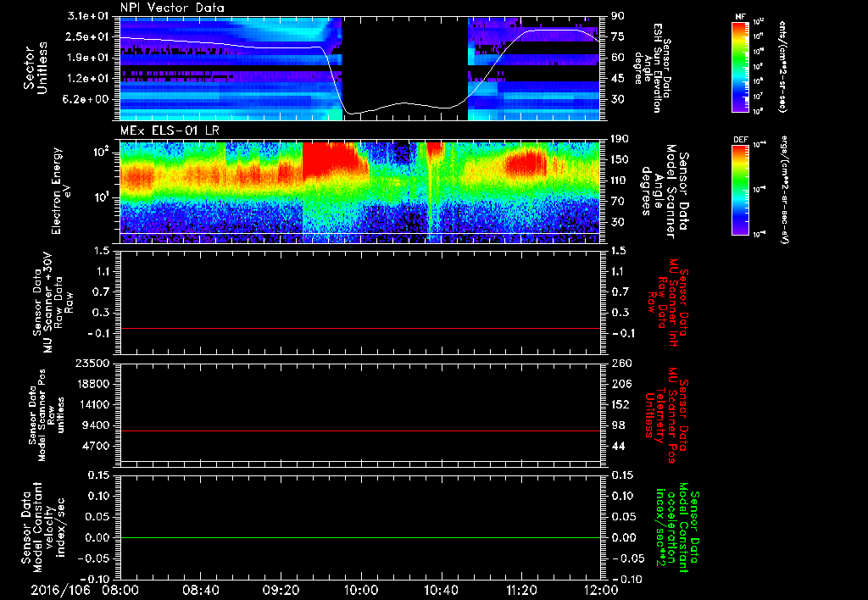Click the "3.1e+01" sector tick label
The width and height of the screenshot is (868, 600).
pos(89,16)
